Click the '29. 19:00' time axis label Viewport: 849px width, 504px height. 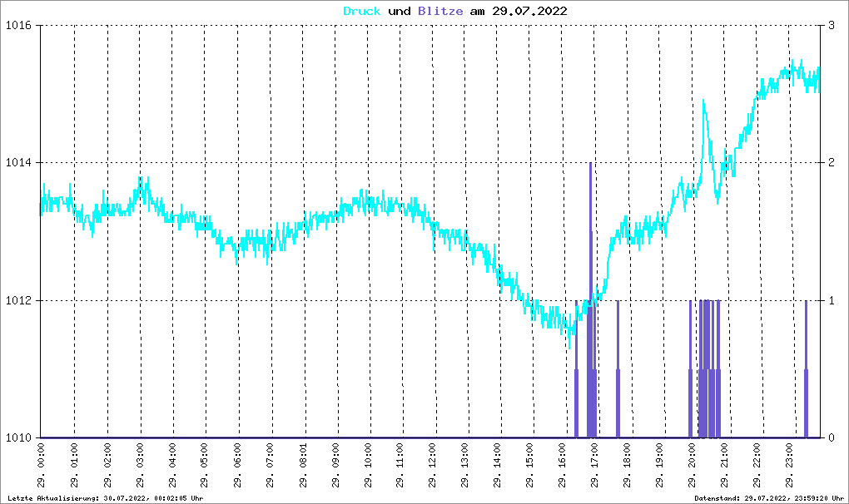click(x=659, y=466)
